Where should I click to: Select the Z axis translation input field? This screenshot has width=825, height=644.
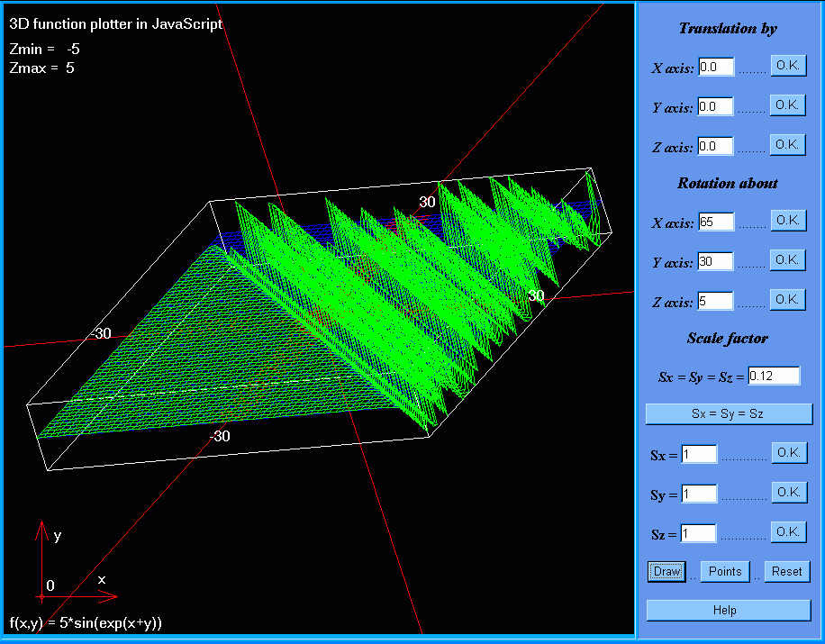[716, 147]
